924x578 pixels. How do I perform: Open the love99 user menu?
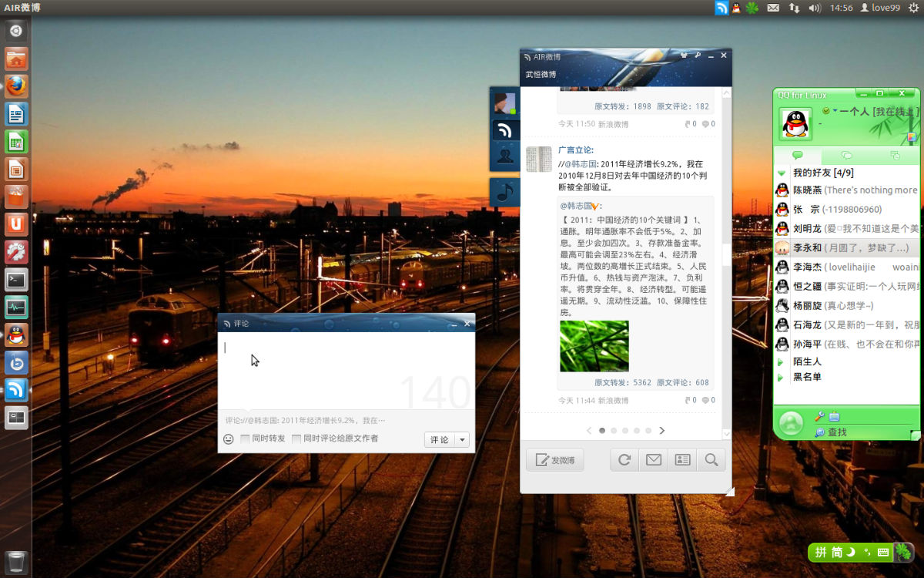click(x=879, y=8)
